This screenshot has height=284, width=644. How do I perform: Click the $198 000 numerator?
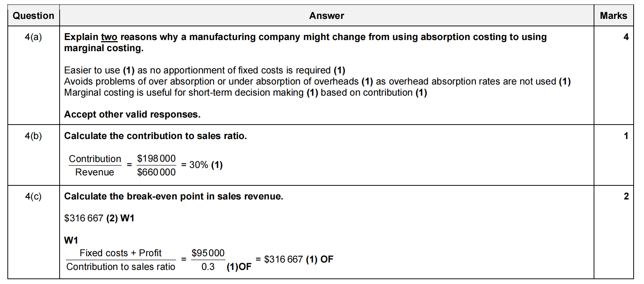click(156, 158)
